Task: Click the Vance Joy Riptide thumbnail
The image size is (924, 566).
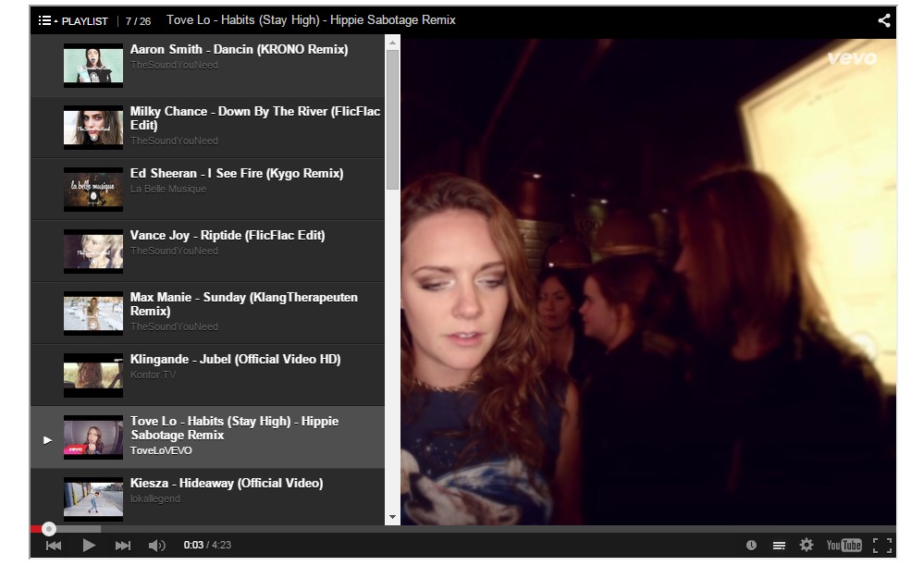Action: coord(93,252)
